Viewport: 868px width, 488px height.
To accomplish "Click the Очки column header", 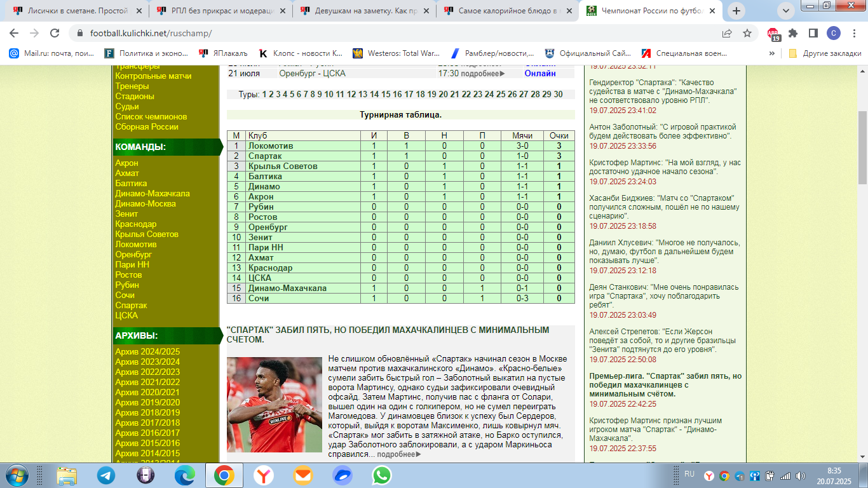I will click(x=559, y=136).
